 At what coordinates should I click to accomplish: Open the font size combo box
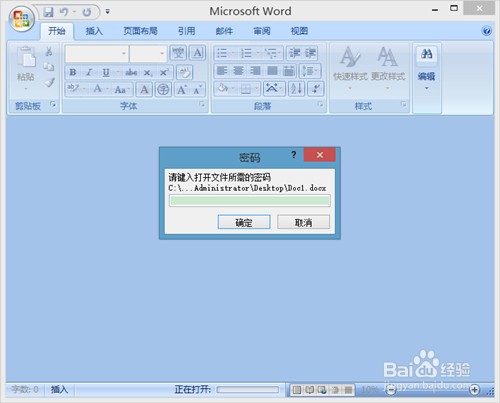tap(148, 53)
